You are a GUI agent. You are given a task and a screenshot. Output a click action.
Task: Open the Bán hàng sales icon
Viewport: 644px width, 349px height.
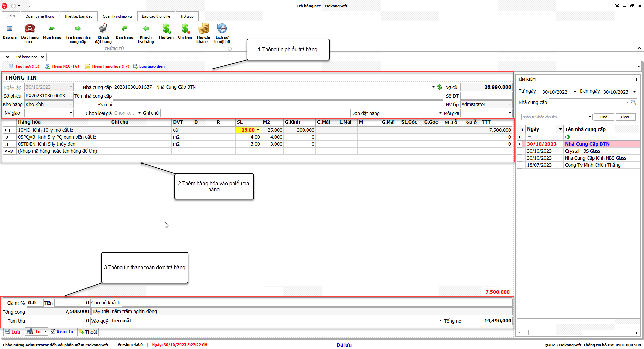tap(125, 32)
